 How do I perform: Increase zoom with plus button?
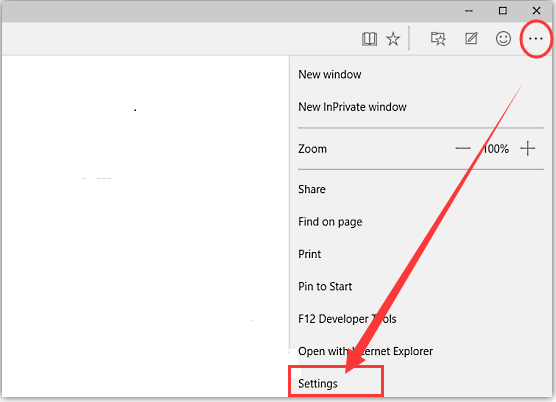tap(528, 149)
